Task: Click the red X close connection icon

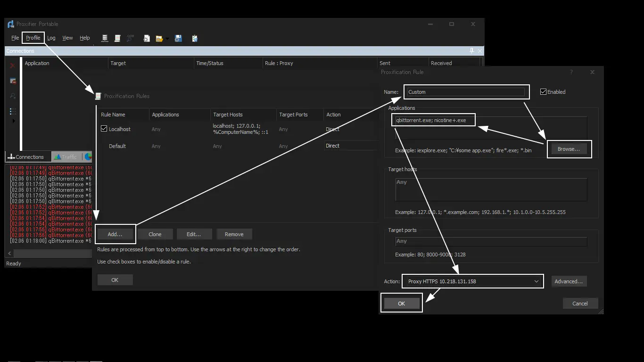Action: [x=13, y=66]
